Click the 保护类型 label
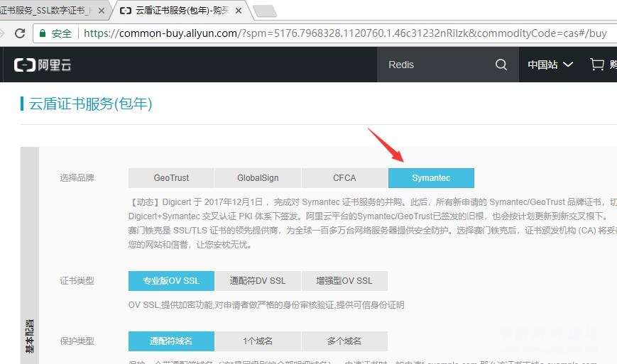 (x=77, y=341)
